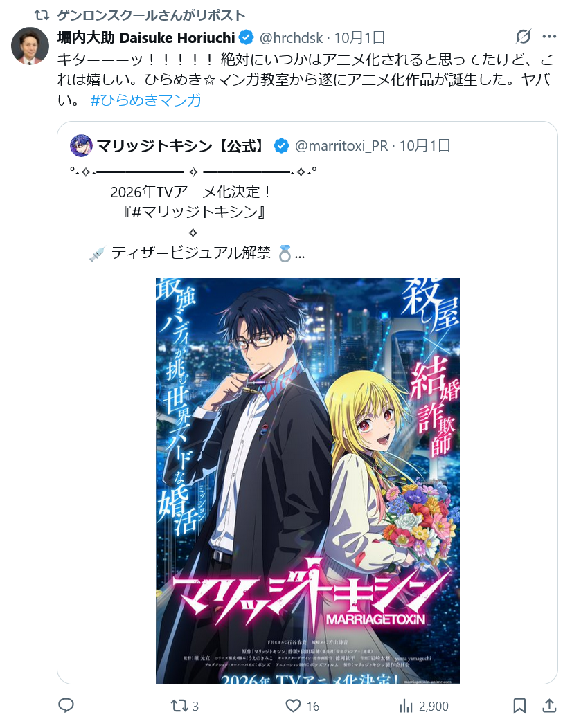
Task: Open ゲンロンスクール reposted-by label
Action: coord(151,15)
